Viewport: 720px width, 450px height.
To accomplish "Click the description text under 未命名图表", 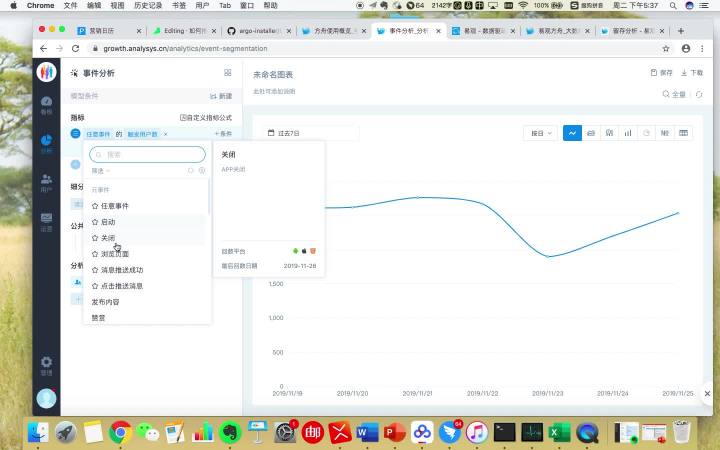I will [x=274, y=91].
